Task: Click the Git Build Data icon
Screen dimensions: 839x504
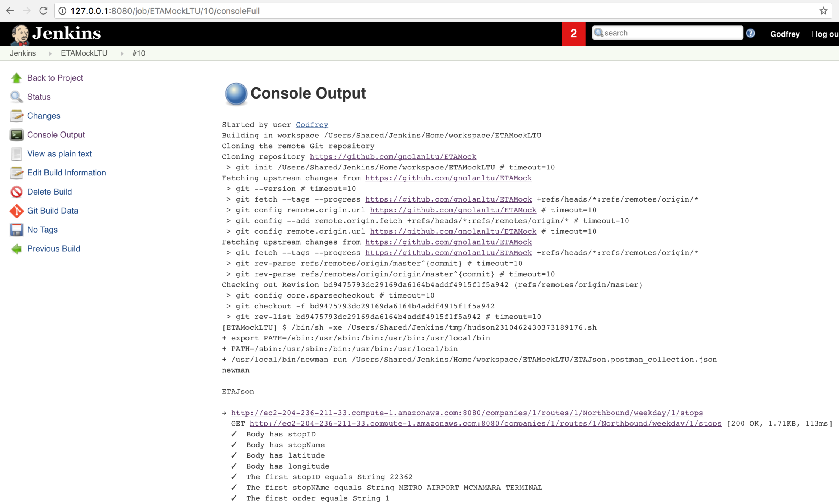Action: pyautogui.click(x=16, y=211)
